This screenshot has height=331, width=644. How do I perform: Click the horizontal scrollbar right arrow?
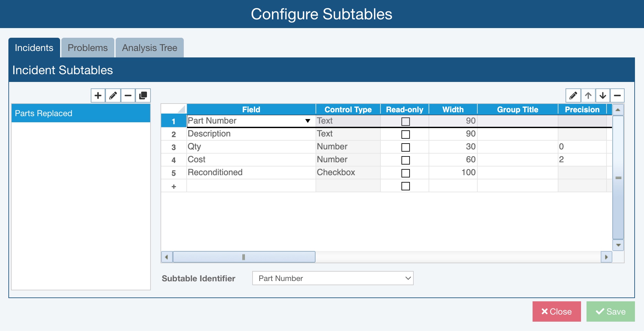pyautogui.click(x=606, y=257)
